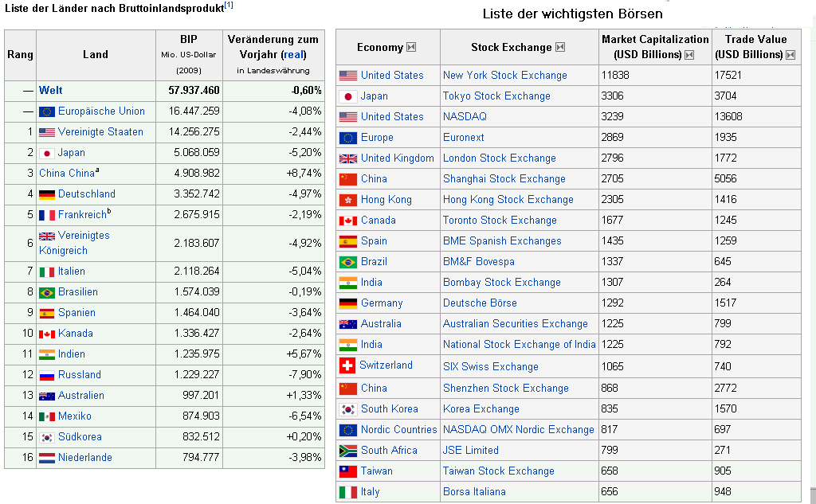Select the 57.937.460 world BIP value
The width and height of the screenshot is (816, 504).
(194, 91)
